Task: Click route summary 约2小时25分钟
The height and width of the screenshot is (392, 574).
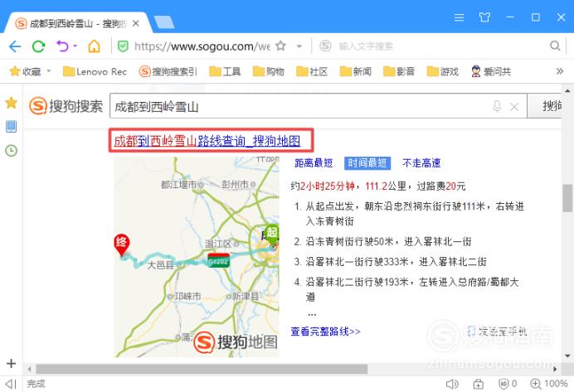Action: (x=323, y=186)
